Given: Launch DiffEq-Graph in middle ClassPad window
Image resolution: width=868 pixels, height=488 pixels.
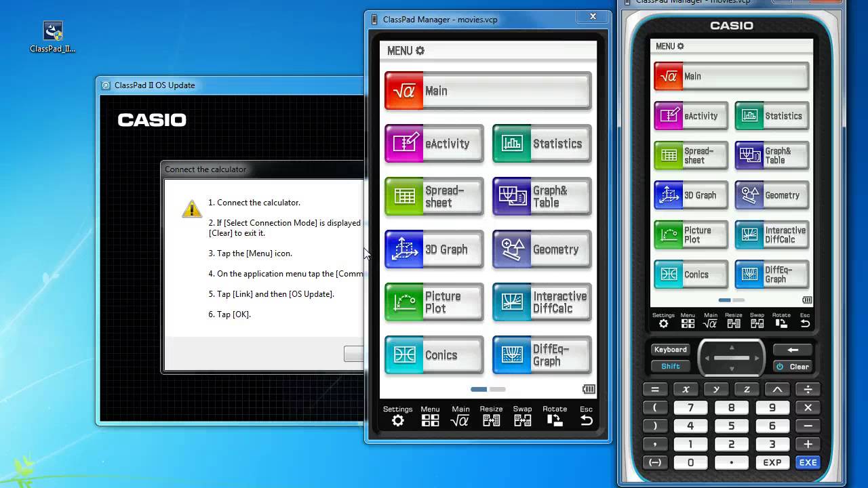Looking at the screenshot, I should (542, 355).
